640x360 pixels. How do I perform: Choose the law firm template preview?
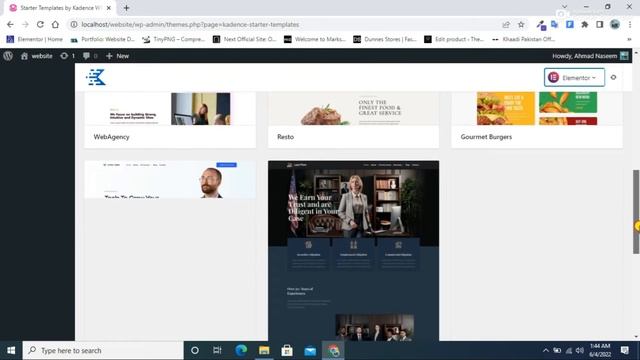point(353,251)
